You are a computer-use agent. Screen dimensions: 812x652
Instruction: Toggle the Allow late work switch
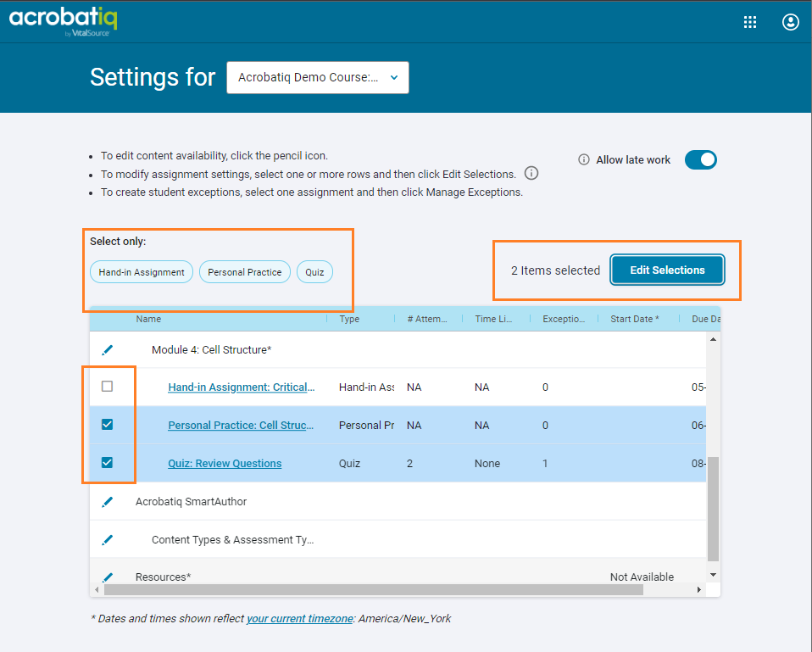coord(701,159)
